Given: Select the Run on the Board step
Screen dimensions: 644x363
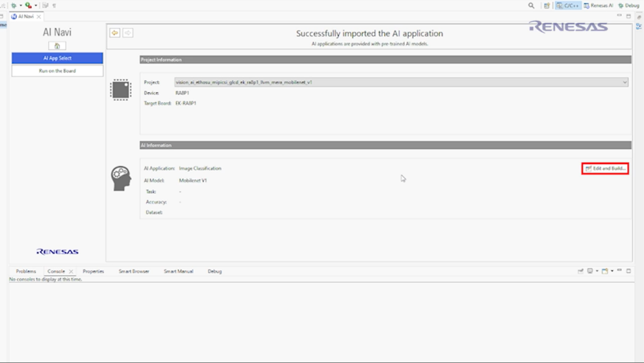Looking at the screenshot, I should [57, 70].
